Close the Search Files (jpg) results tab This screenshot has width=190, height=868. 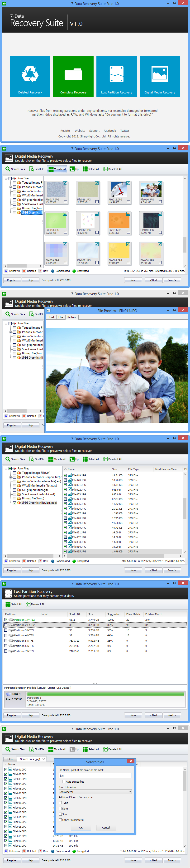click(x=43, y=759)
